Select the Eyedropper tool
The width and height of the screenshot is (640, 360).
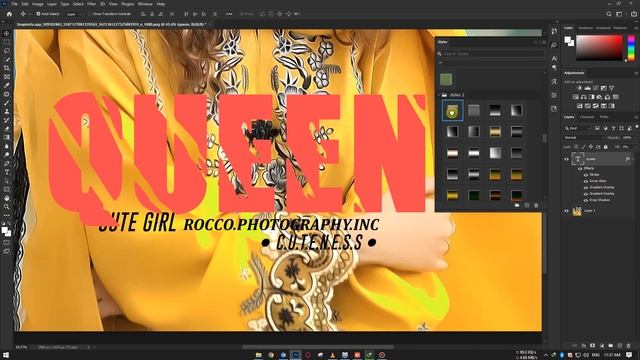coord(7,85)
